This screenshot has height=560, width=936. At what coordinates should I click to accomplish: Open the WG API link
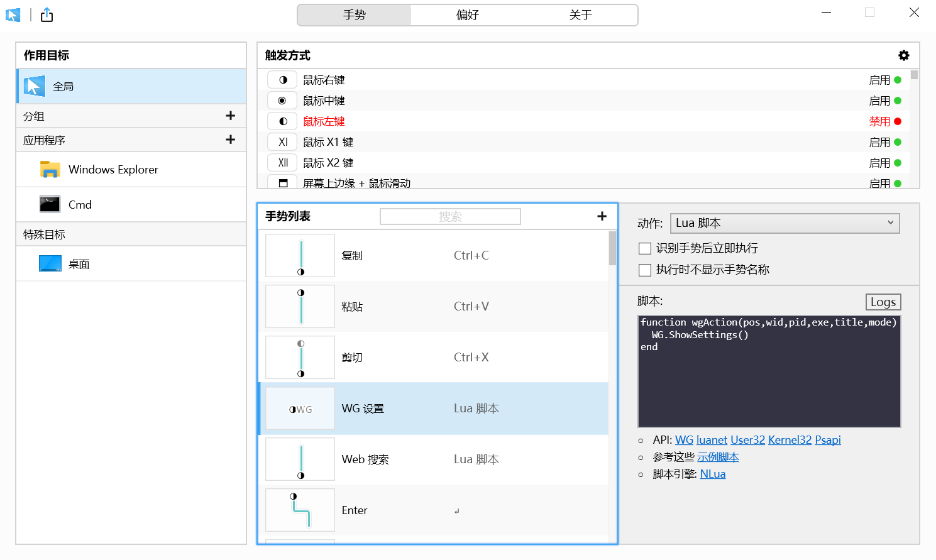pos(684,440)
